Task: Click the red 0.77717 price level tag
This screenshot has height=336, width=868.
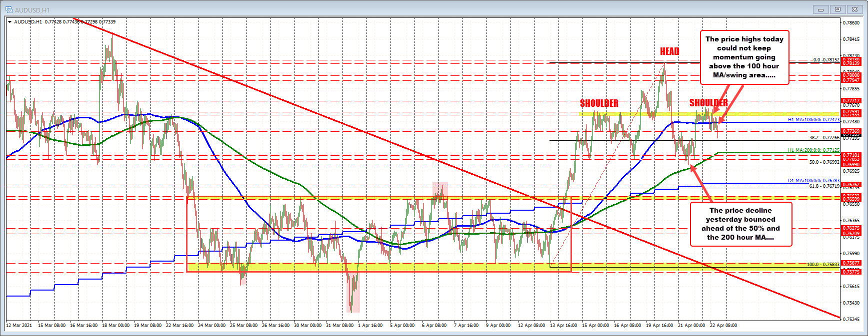Action: (x=851, y=101)
